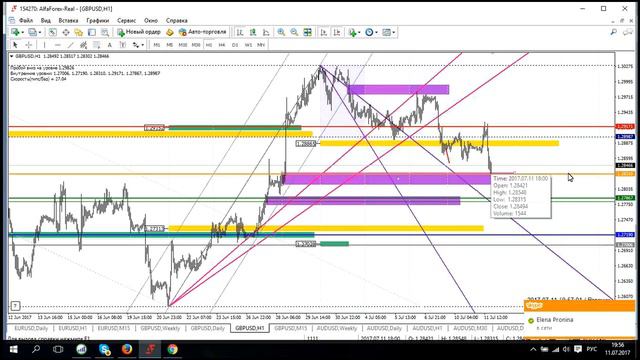Switch timeframe to M5
The height and width of the screenshot is (360, 640).
(x=170, y=45)
